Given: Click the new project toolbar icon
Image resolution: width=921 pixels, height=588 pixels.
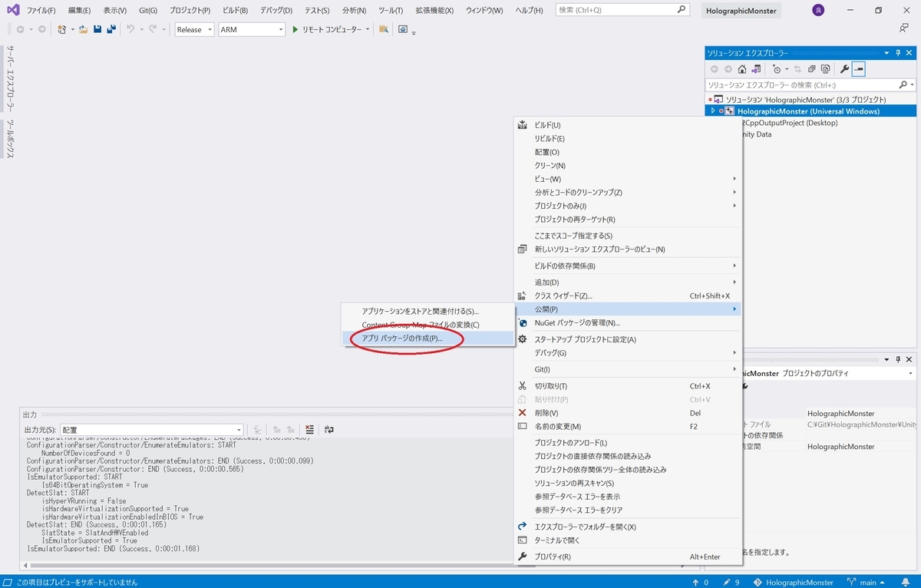Looking at the screenshot, I should [61, 29].
